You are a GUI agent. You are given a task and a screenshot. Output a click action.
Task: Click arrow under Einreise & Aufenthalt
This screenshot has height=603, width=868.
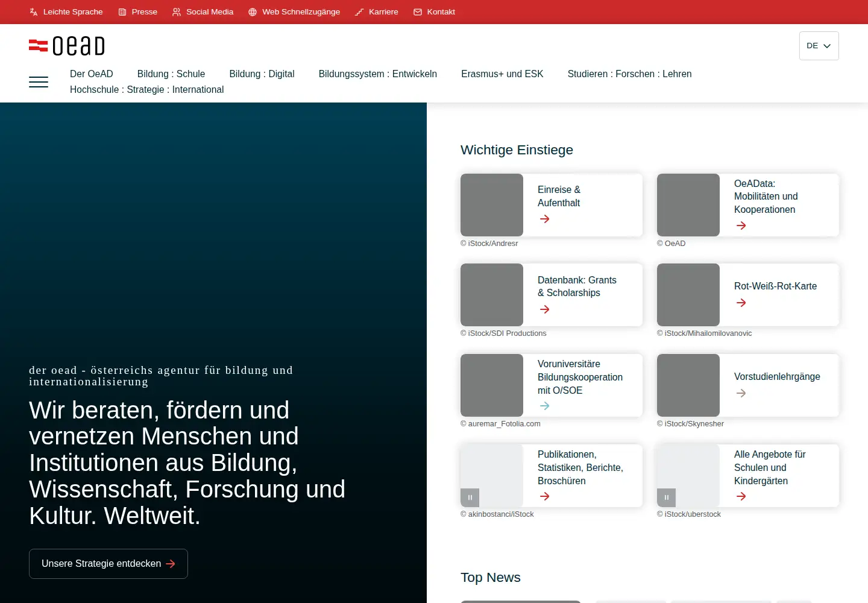point(545,219)
